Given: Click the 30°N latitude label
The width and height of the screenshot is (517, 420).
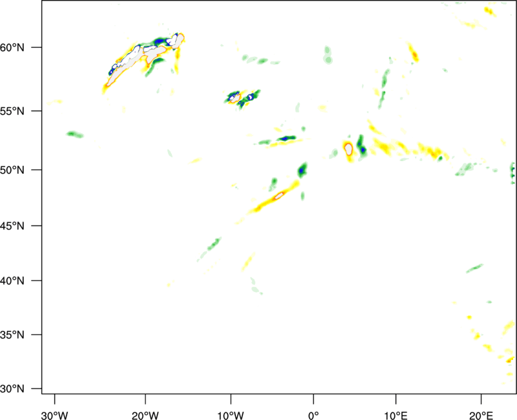Looking at the screenshot, I should click(x=12, y=389).
